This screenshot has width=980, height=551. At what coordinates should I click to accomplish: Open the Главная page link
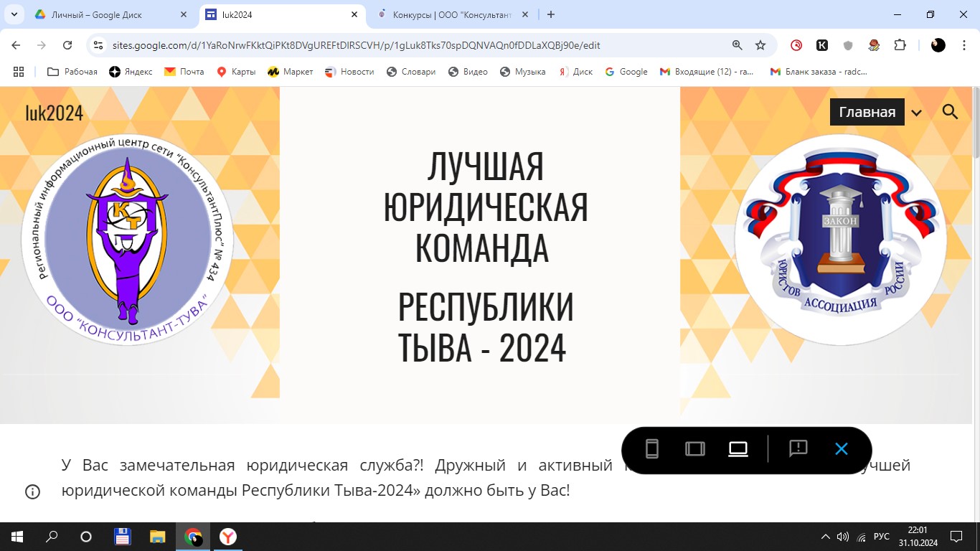(867, 112)
